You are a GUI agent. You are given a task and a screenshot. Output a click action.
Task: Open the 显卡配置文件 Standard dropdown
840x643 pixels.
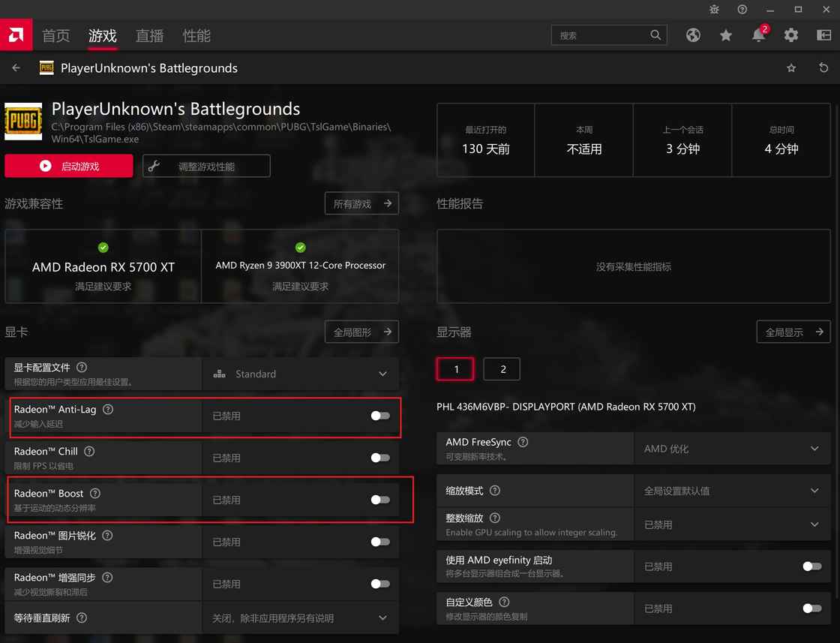(x=301, y=374)
